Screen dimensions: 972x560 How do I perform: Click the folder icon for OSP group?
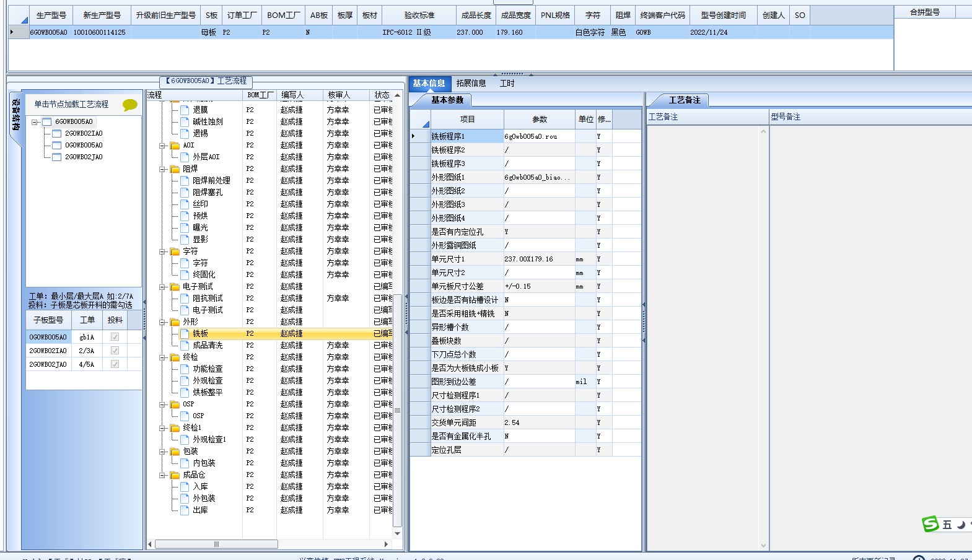click(175, 404)
